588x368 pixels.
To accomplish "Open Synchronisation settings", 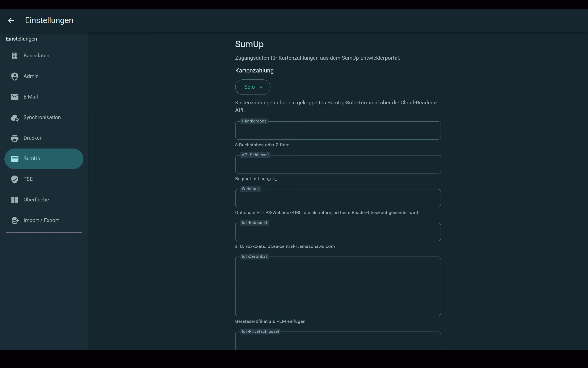I will [x=44, y=118].
